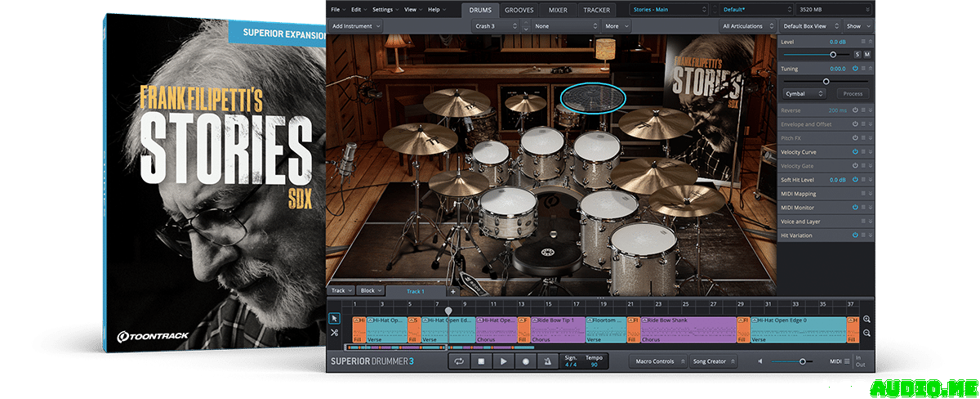
Task: Open the Crash 3 instrument selector
Action: 496,26
